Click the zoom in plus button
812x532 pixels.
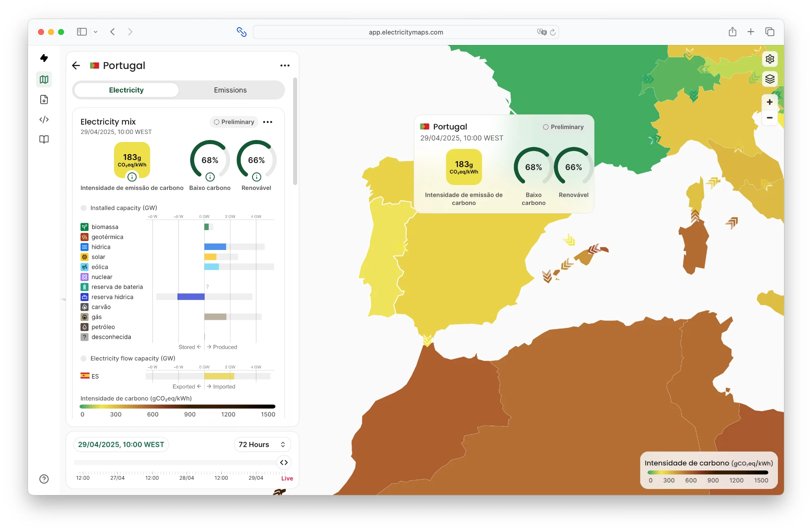769,102
